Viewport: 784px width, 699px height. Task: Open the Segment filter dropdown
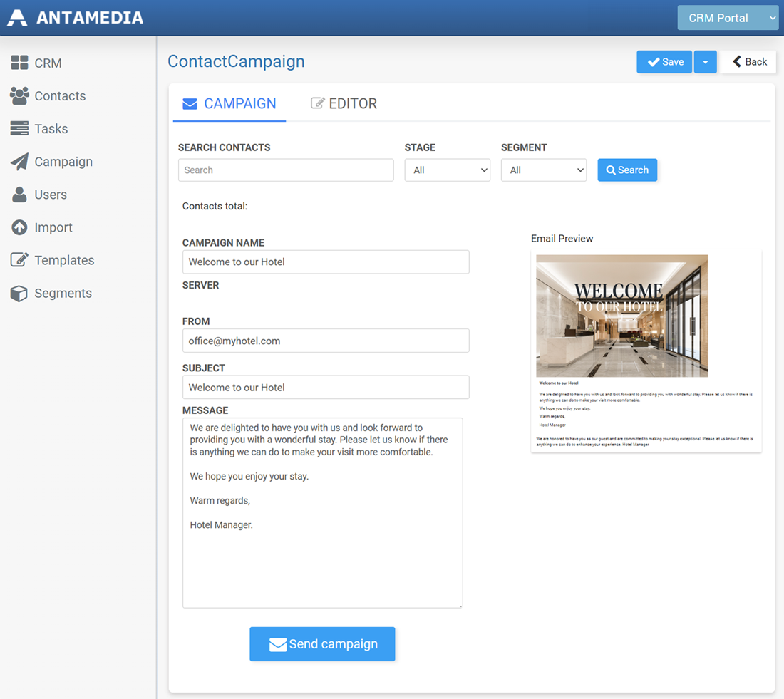(x=543, y=170)
